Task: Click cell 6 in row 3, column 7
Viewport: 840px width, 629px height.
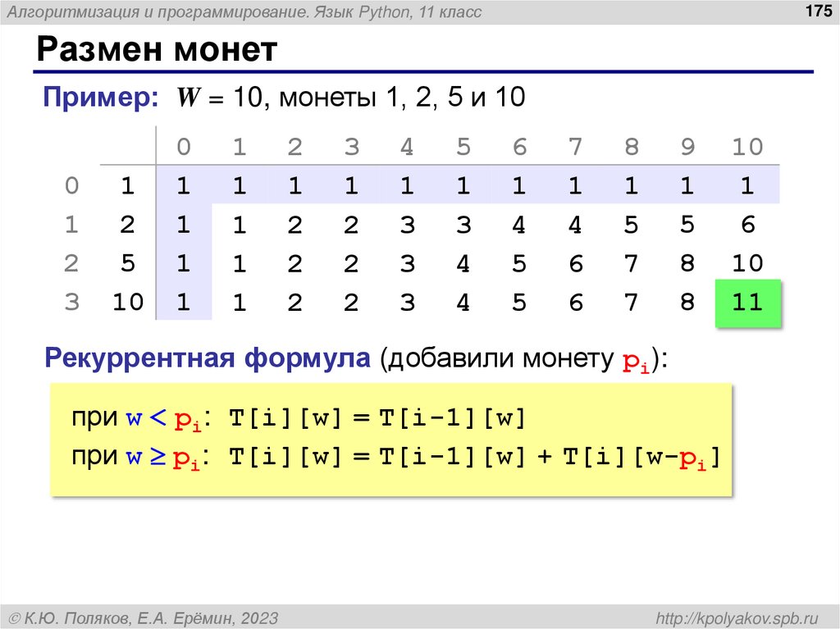Action: pyautogui.click(x=576, y=302)
